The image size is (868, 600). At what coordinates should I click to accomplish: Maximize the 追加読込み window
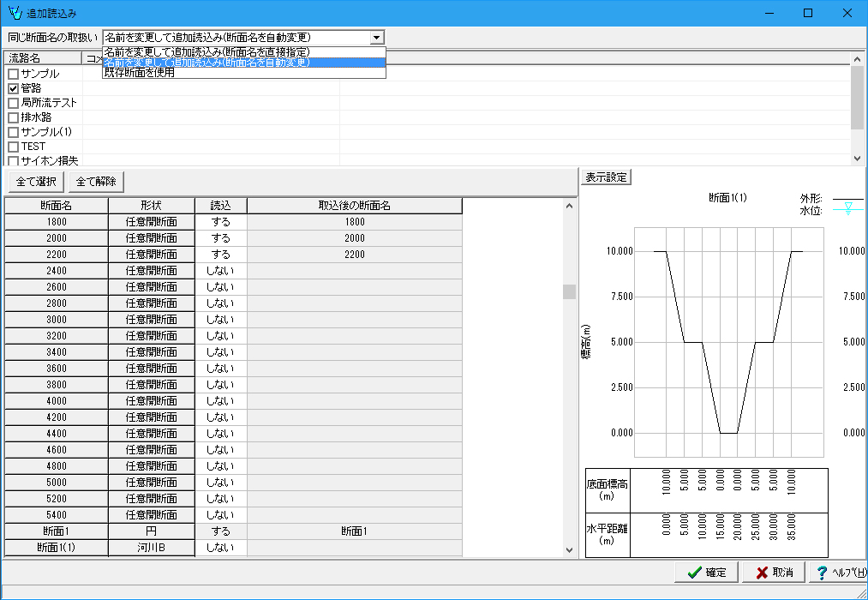(x=808, y=13)
